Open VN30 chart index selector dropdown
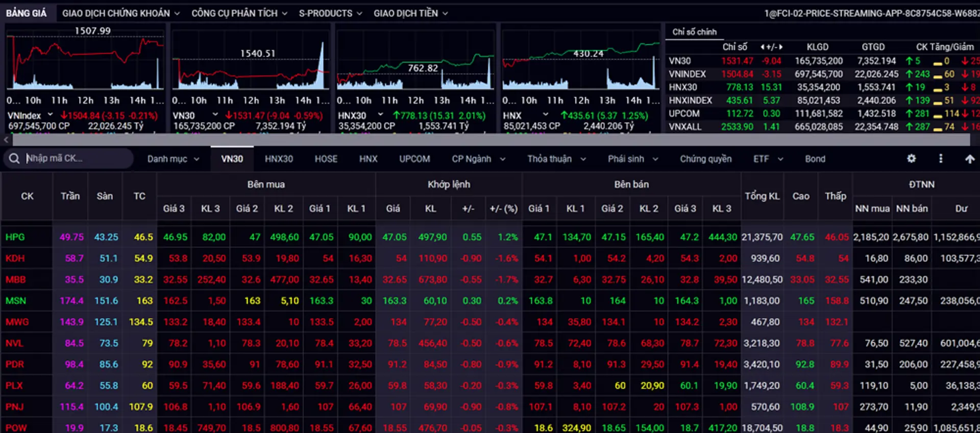The width and height of the screenshot is (980, 433). [215, 115]
